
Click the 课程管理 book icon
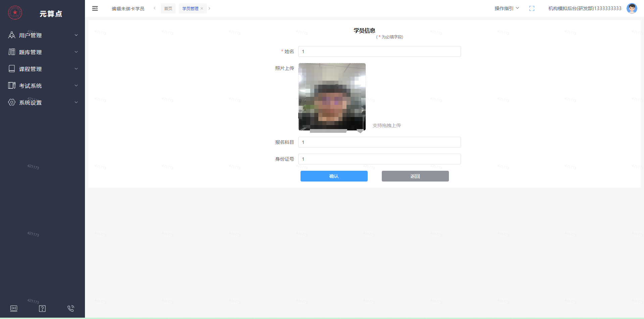[x=12, y=69]
